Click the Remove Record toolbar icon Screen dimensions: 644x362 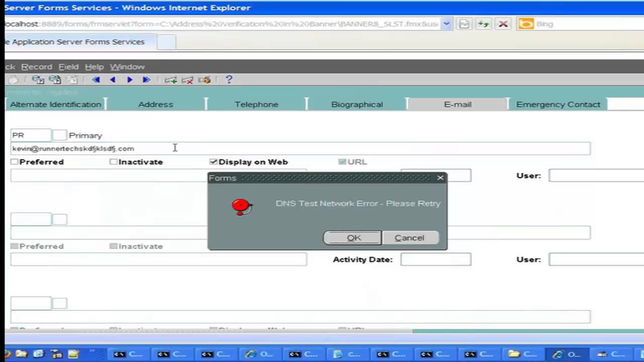pyautogui.click(x=187, y=79)
